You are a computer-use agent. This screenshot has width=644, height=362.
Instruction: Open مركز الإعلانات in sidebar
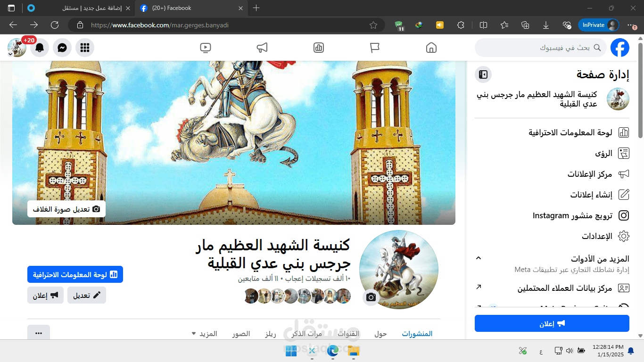552,174
